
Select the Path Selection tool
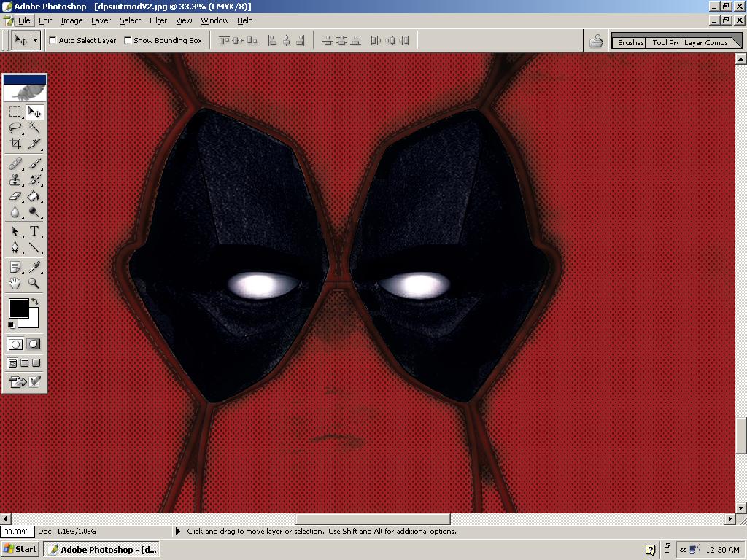[x=15, y=231]
